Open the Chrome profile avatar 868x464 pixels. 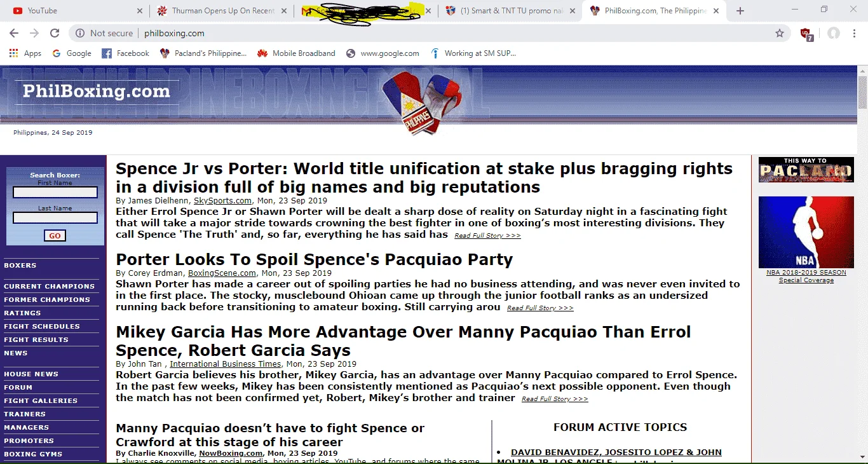(x=834, y=33)
